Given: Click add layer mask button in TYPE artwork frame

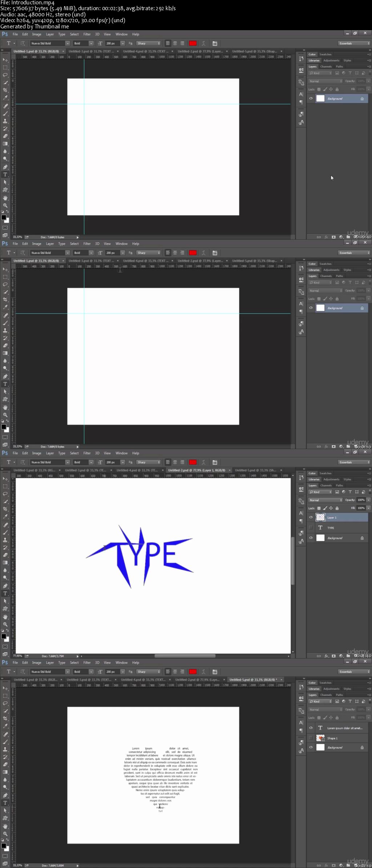Looking at the screenshot, I should 333,656.
